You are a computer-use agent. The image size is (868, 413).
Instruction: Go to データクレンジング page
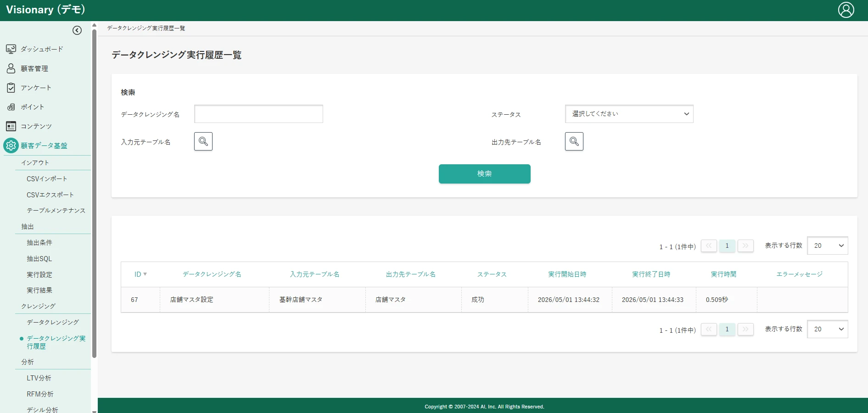coord(53,322)
